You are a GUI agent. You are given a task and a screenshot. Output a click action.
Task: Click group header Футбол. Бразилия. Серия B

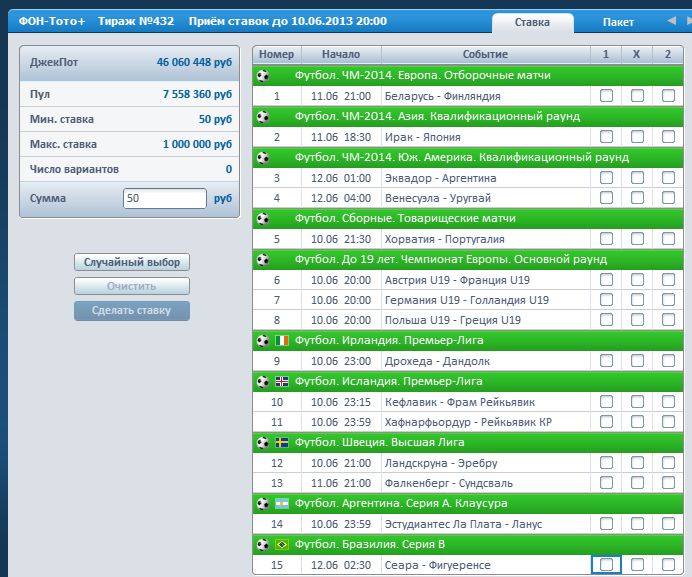click(x=468, y=544)
